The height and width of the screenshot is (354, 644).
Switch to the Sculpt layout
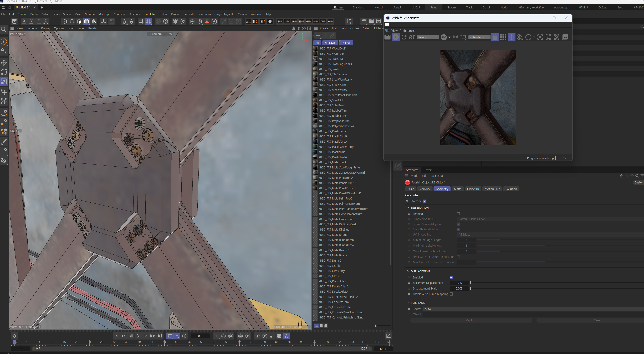click(x=397, y=8)
